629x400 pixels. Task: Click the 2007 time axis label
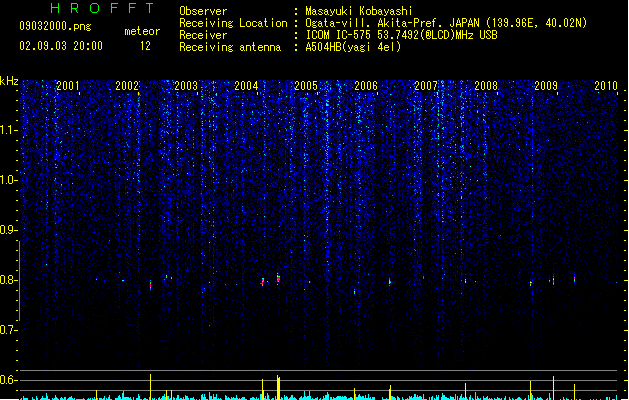tap(426, 85)
